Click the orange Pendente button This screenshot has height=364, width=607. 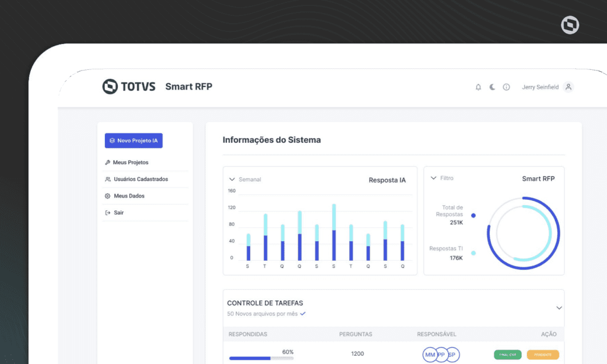click(x=543, y=355)
